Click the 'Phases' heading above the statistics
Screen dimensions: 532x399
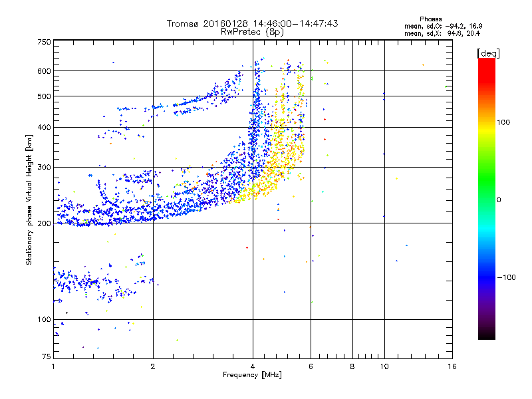pyautogui.click(x=430, y=19)
